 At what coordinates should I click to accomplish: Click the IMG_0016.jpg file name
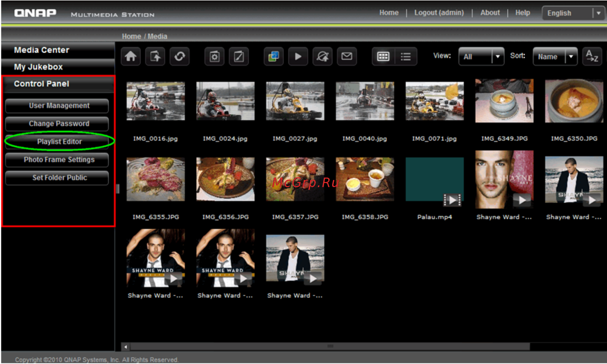(155, 139)
